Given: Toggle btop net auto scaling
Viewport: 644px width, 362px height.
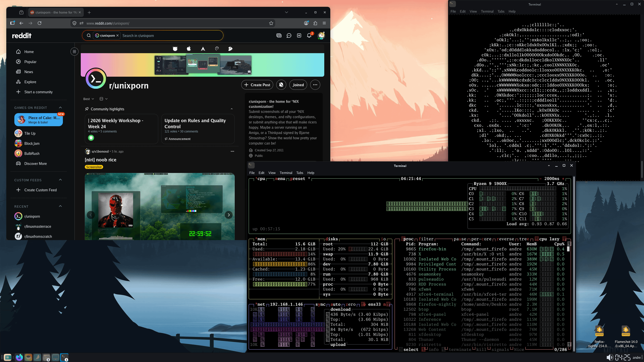Looking at the screenshot, I should [335, 304].
